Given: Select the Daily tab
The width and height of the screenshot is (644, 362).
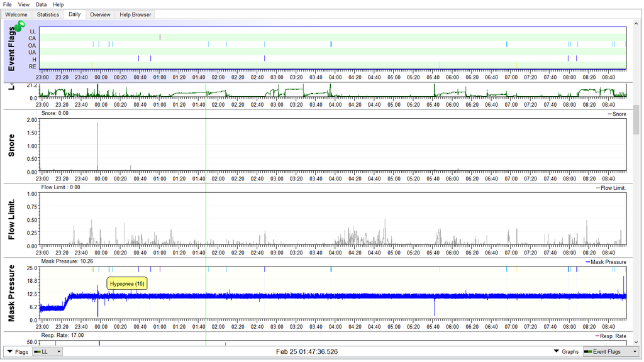Looking at the screenshot, I should tap(74, 14).
